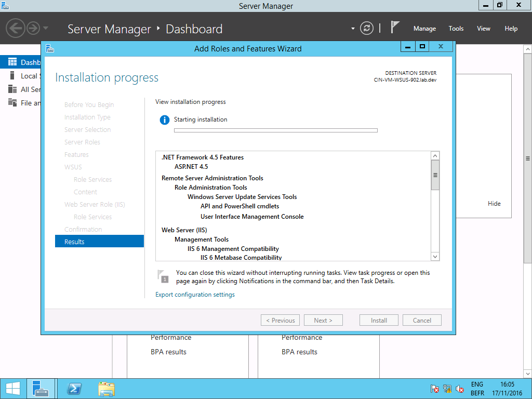
Task: Click 'Role Administration Tools' entry
Action: [211, 187]
